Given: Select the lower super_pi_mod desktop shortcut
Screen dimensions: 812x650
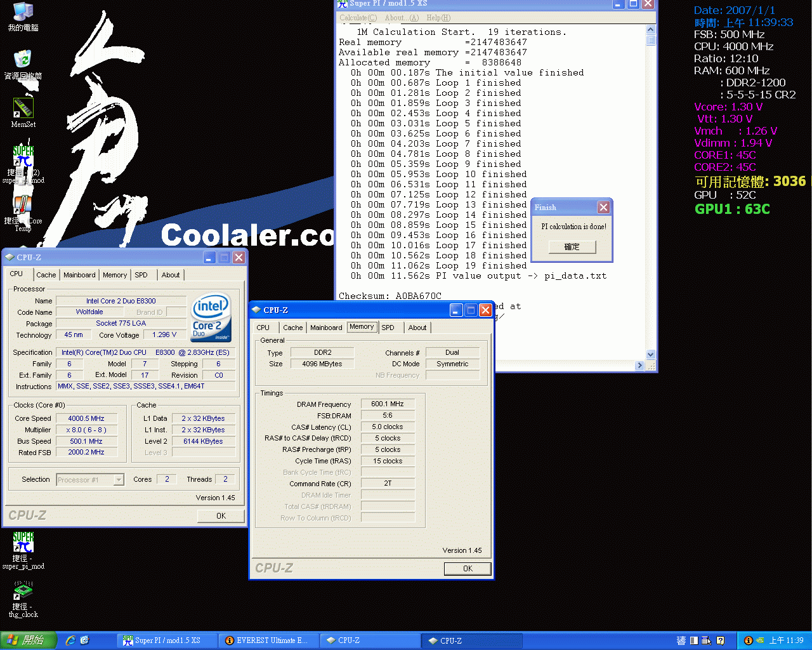Looking at the screenshot, I should click(x=23, y=550).
